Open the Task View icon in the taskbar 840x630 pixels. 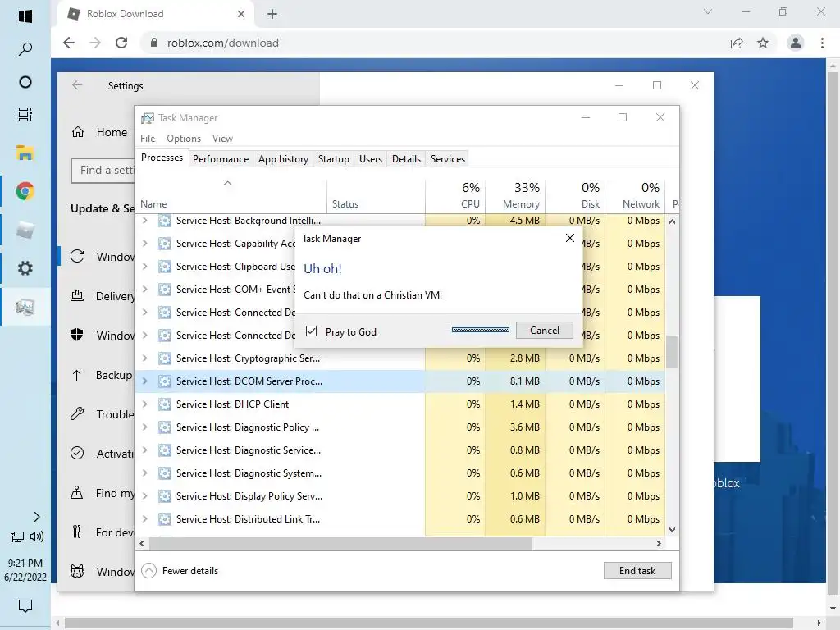pyautogui.click(x=25, y=115)
